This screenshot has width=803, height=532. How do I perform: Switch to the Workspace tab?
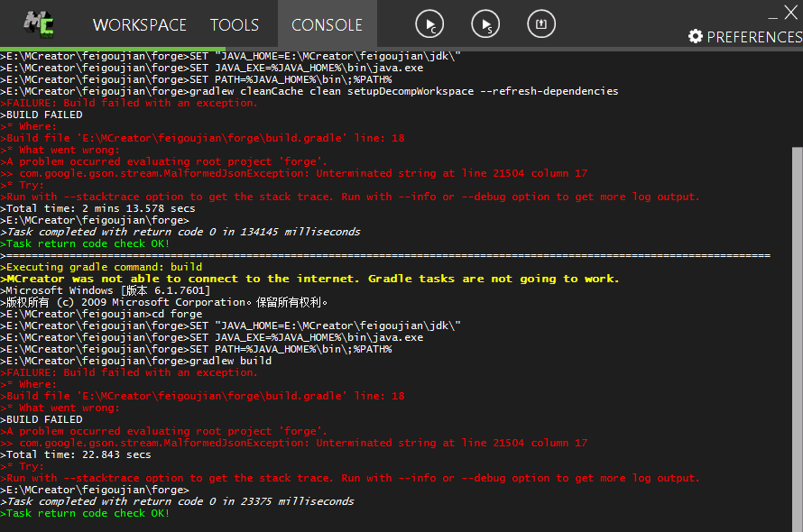point(139,25)
